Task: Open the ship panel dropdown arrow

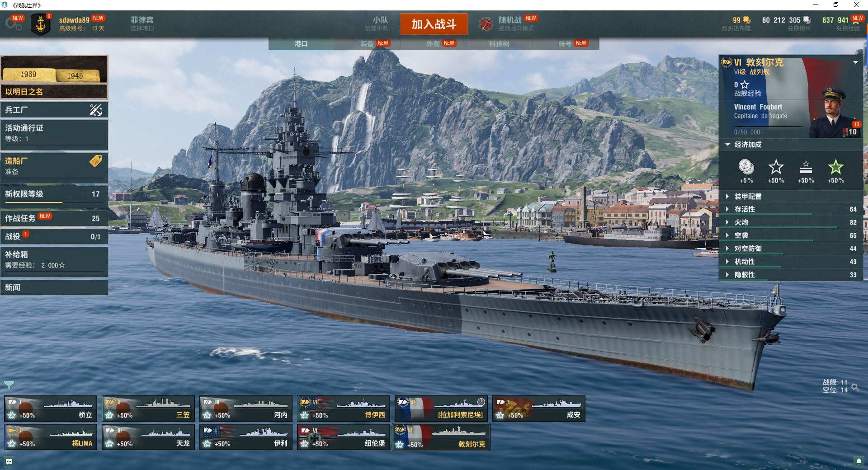Action: 855,62
